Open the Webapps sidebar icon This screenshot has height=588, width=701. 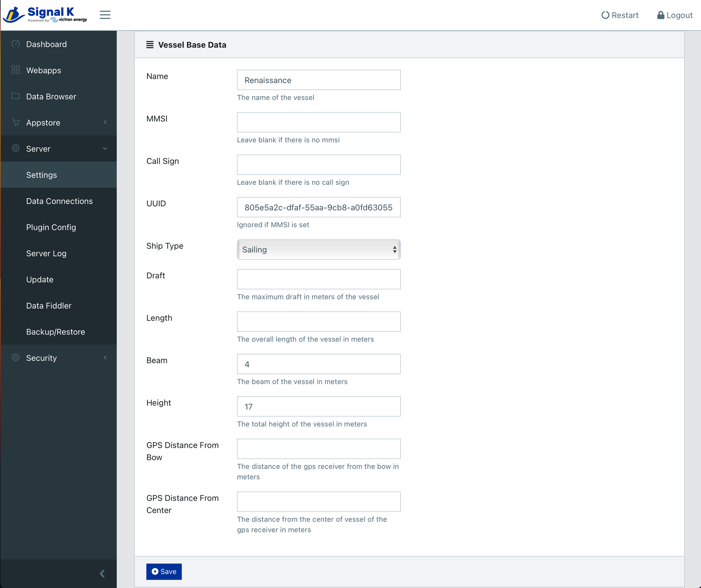tap(15, 70)
